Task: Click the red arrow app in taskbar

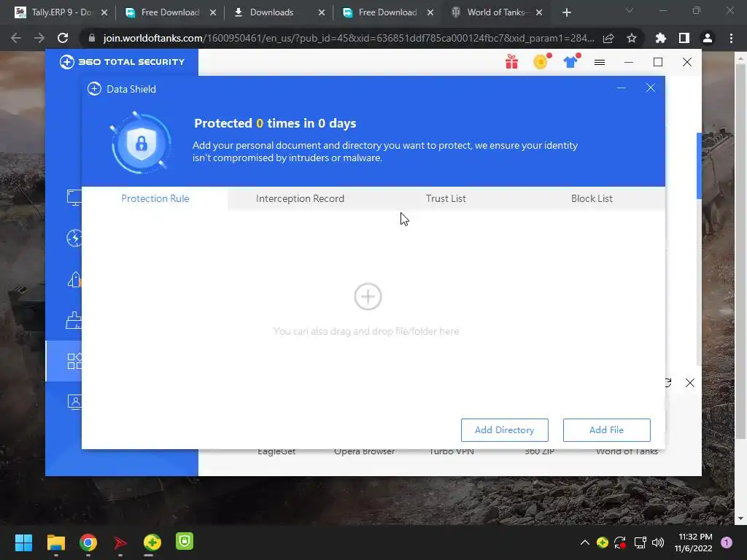Action: [x=120, y=542]
